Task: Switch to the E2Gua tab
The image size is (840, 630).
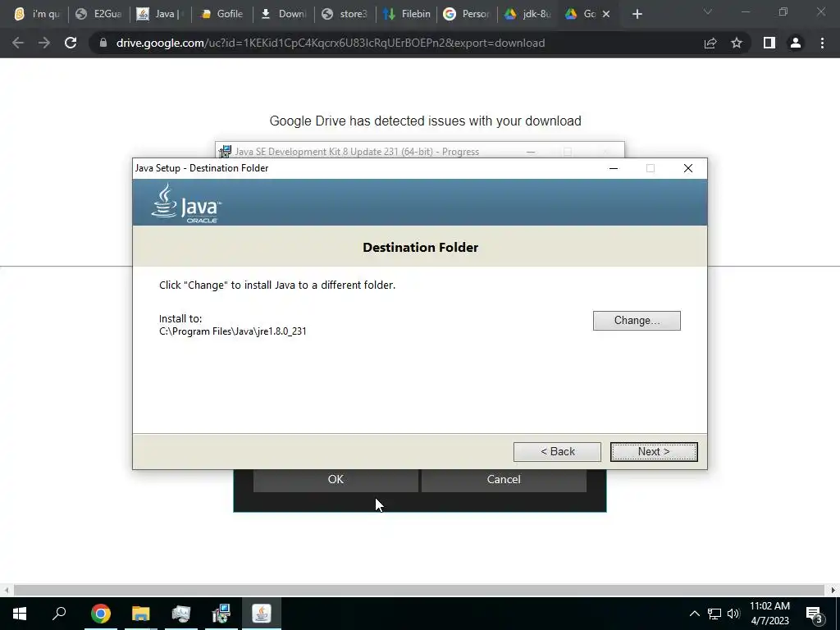Action: 99,14
